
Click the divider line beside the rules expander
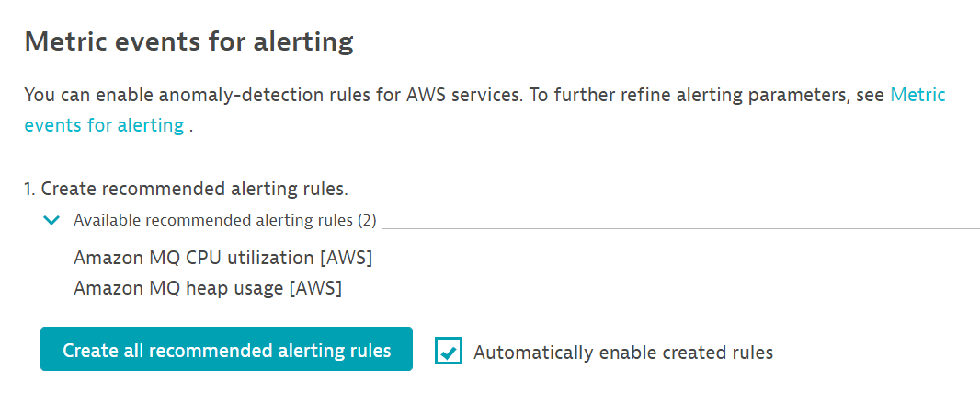point(680,227)
